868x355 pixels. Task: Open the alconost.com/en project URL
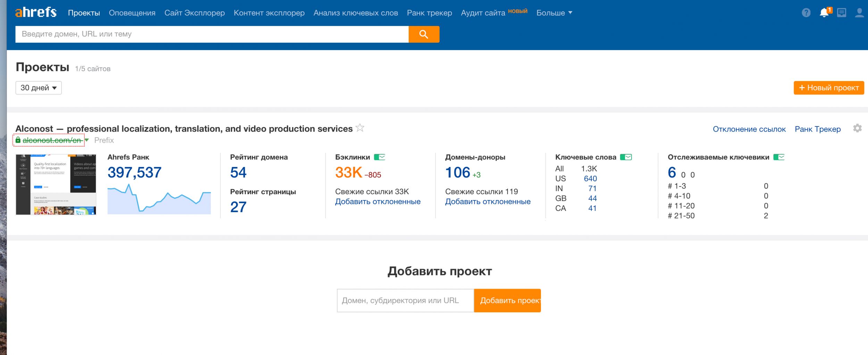[52, 140]
